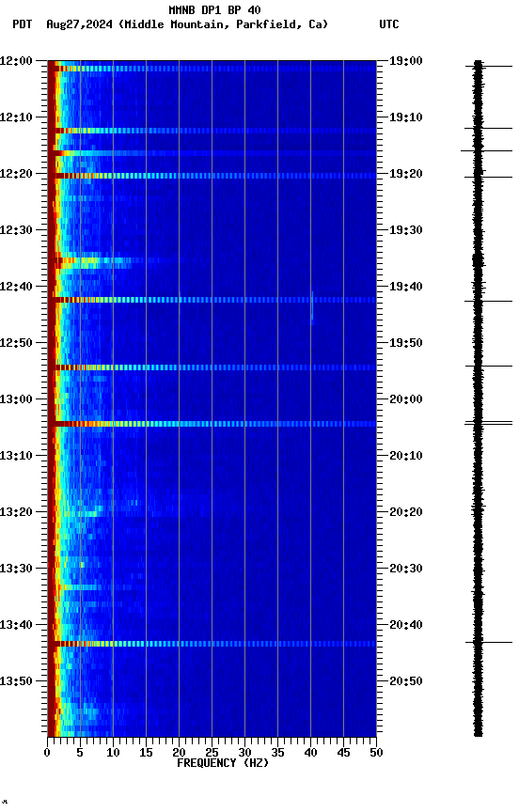
Task: Click the 19:10 UTC time label
Action: point(405,117)
